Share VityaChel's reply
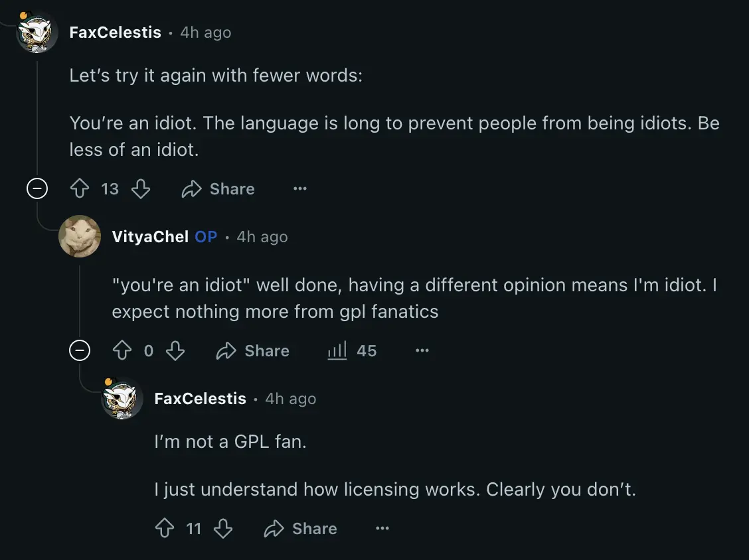This screenshot has height=560, width=749. [x=253, y=350]
